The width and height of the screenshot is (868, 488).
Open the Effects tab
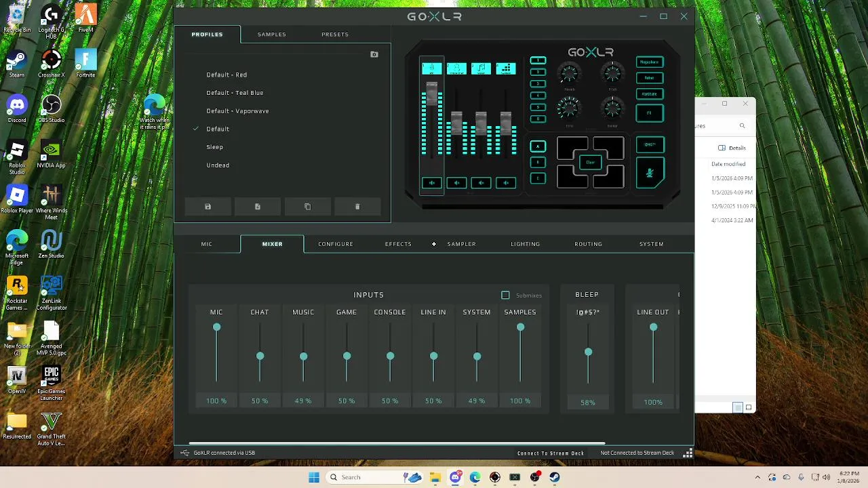tap(398, 244)
